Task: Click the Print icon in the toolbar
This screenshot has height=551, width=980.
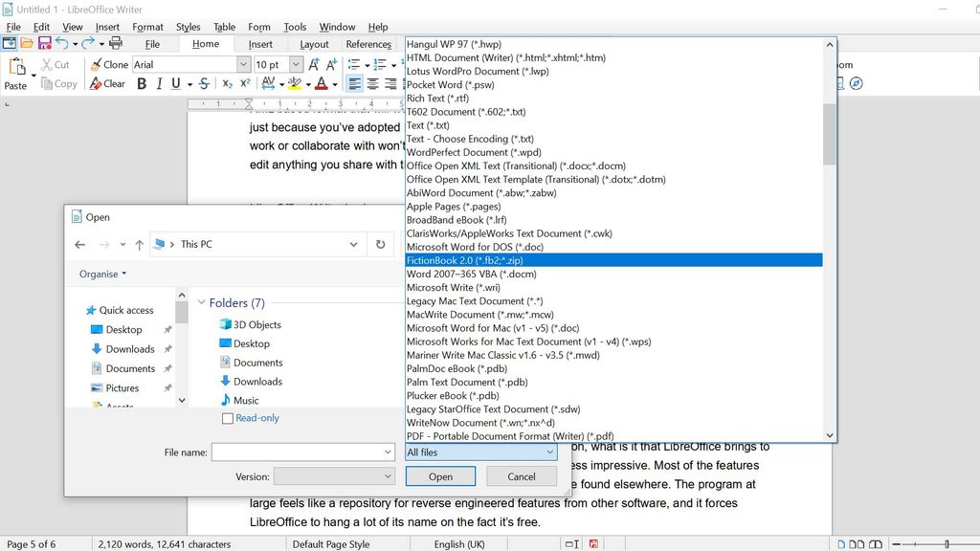Action: [117, 44]
